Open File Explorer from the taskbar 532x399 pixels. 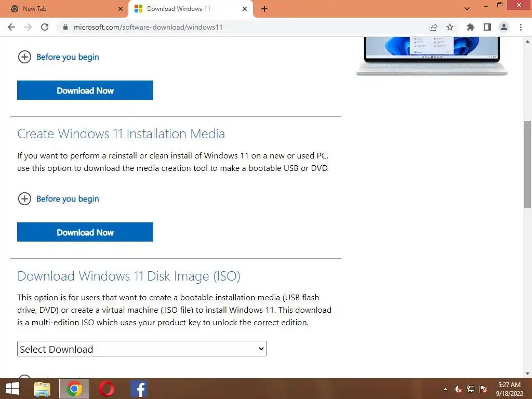[42, 389]
